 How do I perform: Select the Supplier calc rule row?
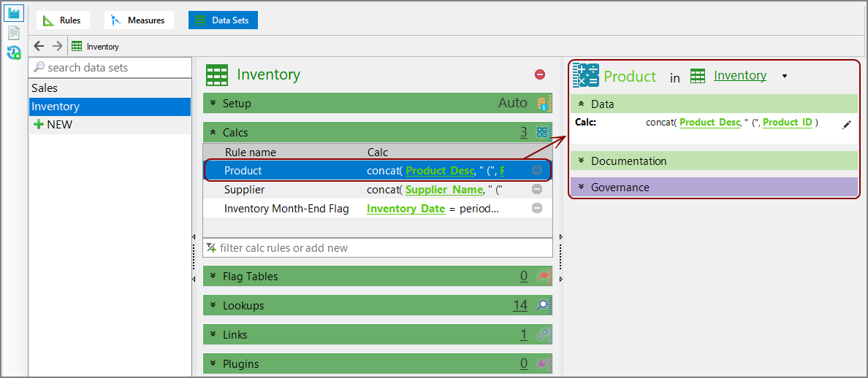point(378,190)
